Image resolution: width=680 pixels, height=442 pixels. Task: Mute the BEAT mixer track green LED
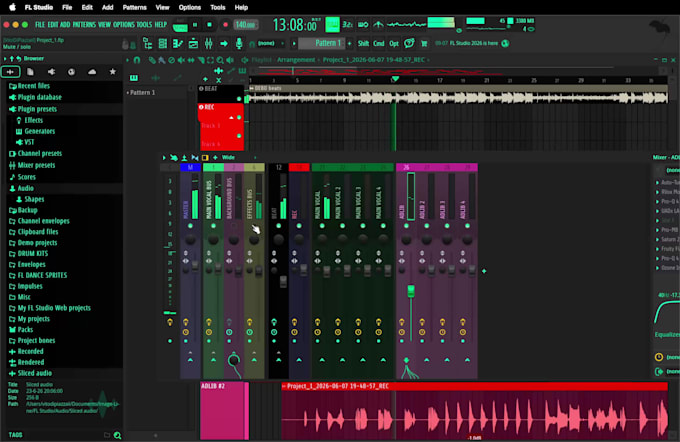tap(278, 226)
